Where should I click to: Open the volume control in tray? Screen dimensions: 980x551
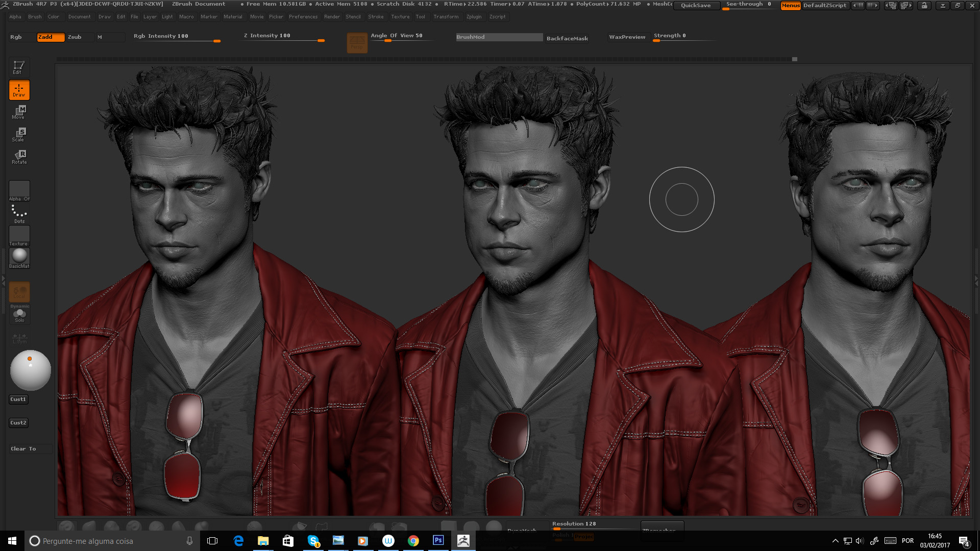(860, 541)
